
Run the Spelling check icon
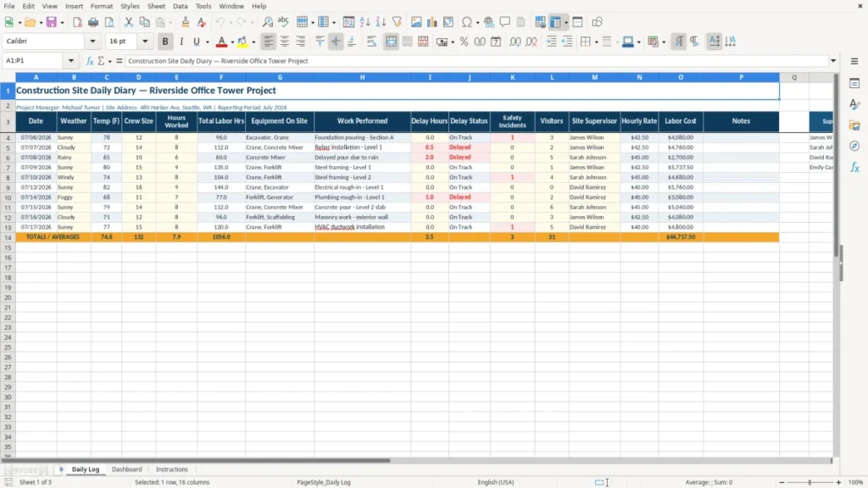point(283,22)
